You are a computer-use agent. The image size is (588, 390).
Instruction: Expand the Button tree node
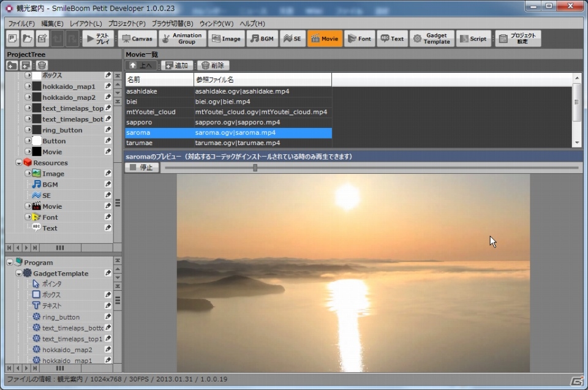28,141
